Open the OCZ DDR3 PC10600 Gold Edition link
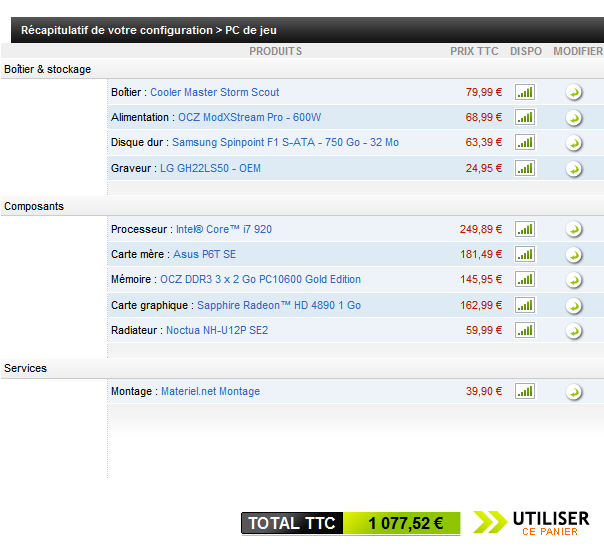This screenshot has height=552, width=604. click(260, 279)
